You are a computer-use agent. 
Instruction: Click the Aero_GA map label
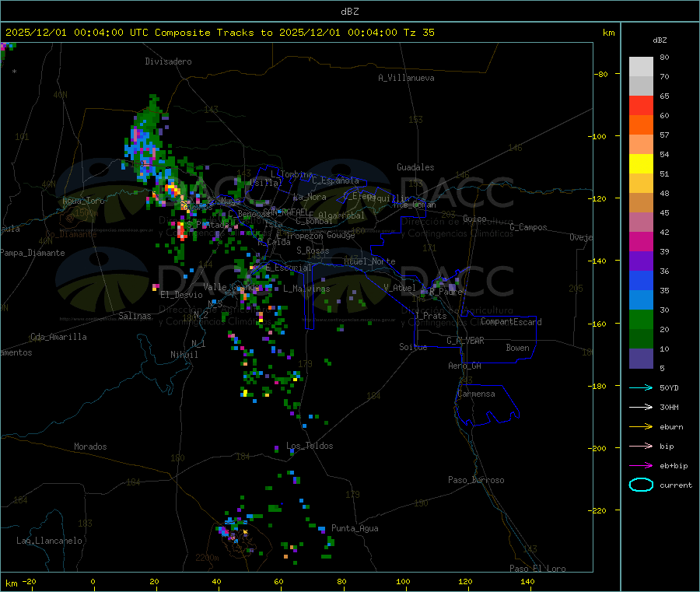point(464,366)
